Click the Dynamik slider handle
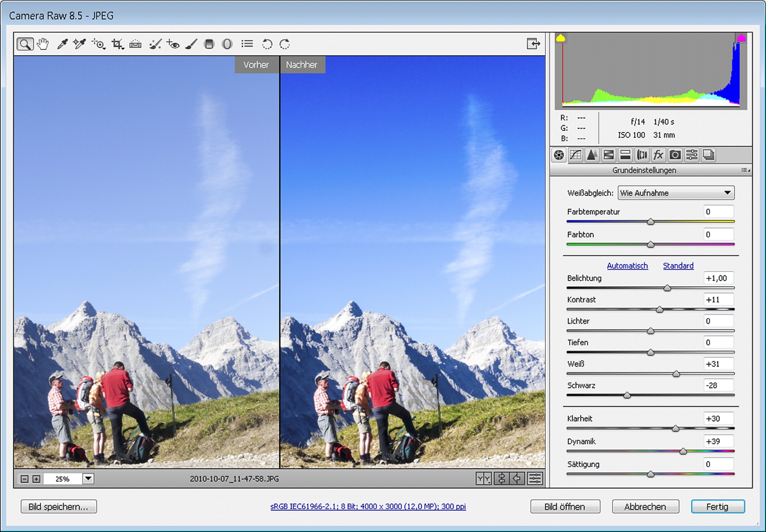The height and width of the screenshot is (532, 766). click(x=683, y=451)
